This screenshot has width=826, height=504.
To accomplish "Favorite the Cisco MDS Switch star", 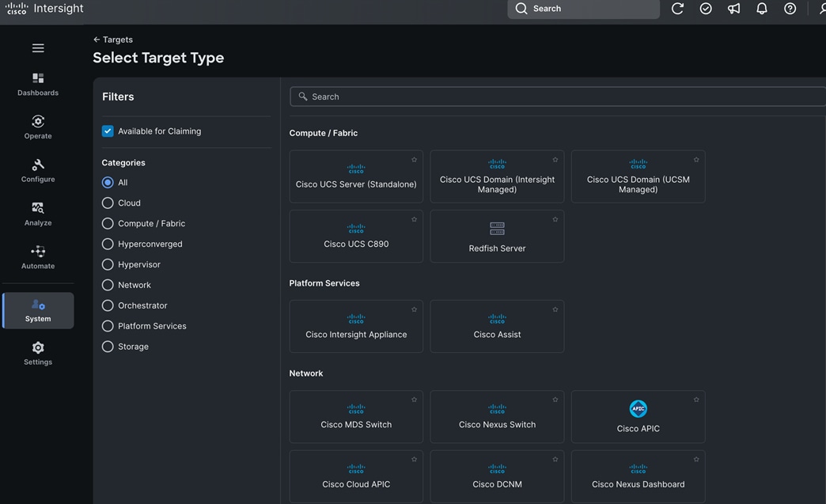I will tap(414, 400).
